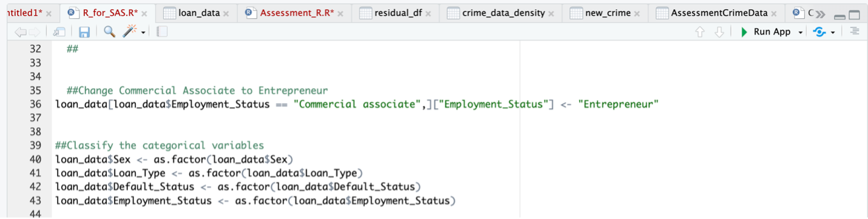Compile report notebook icon
The image size is (868, 219).
[161, 32]
